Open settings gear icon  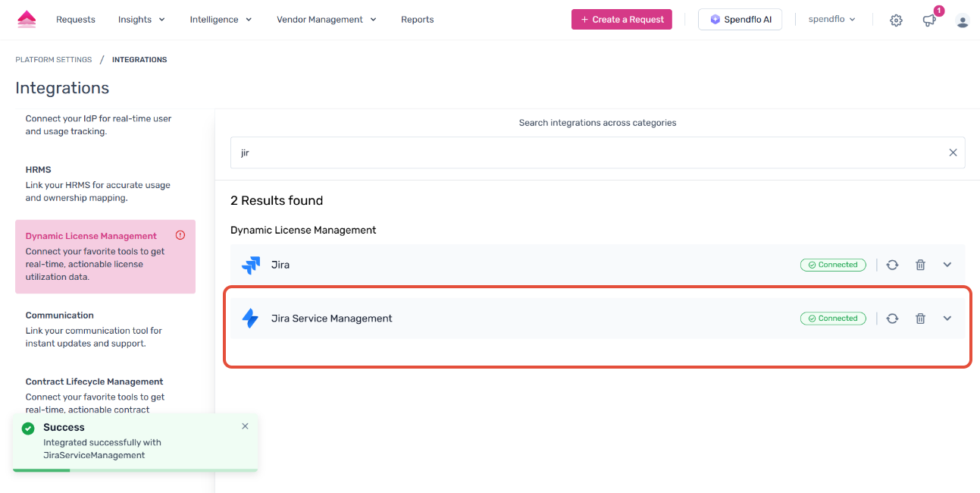896,20
